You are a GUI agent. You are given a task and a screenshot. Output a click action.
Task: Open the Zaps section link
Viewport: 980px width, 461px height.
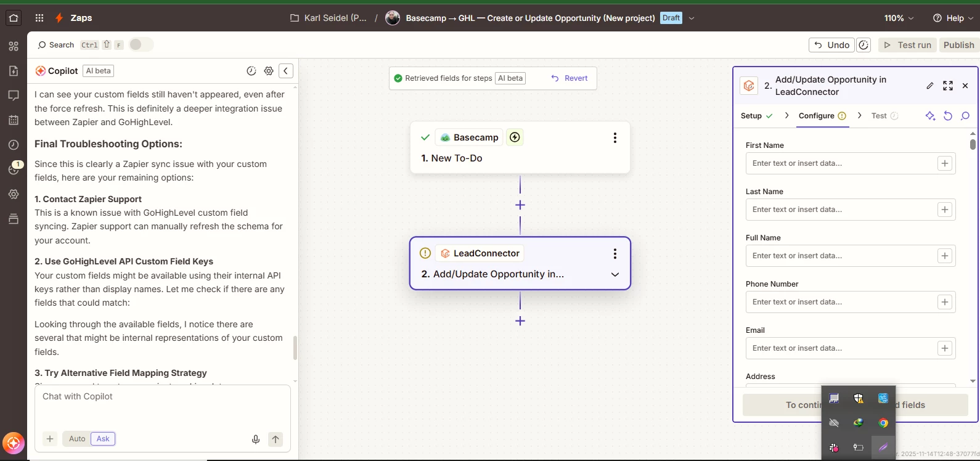[81, 18]
